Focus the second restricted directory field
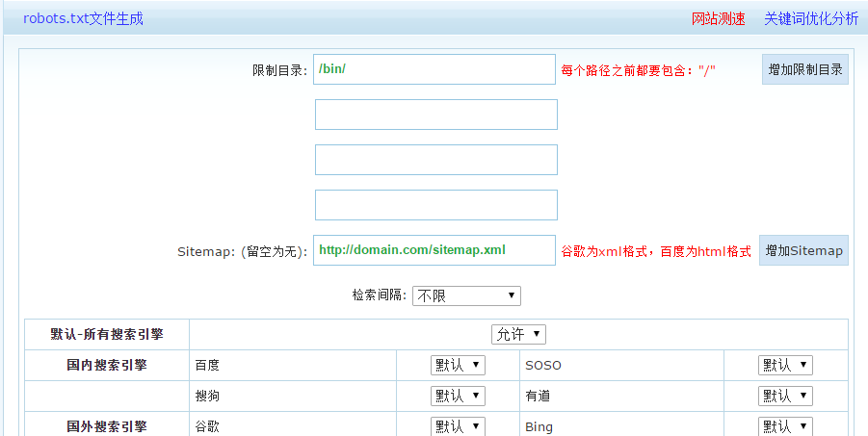The height and width of the screenshot is (436, 868). 436,115
